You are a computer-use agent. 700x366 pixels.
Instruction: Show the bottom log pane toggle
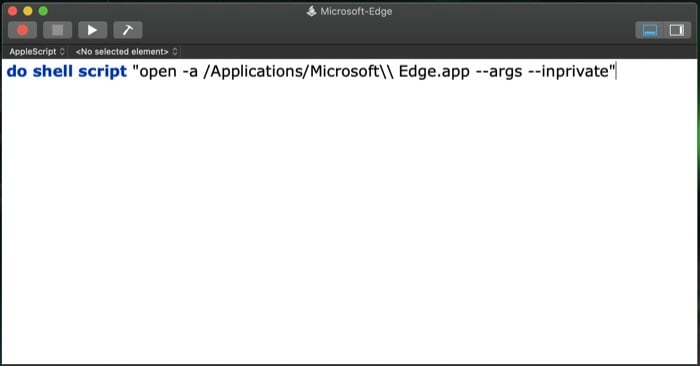point(650,30)
